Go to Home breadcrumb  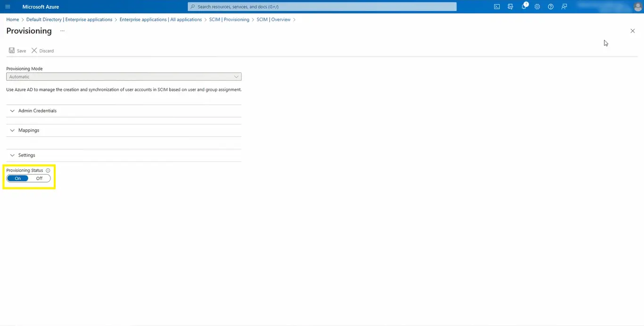(x=13, y=19)
